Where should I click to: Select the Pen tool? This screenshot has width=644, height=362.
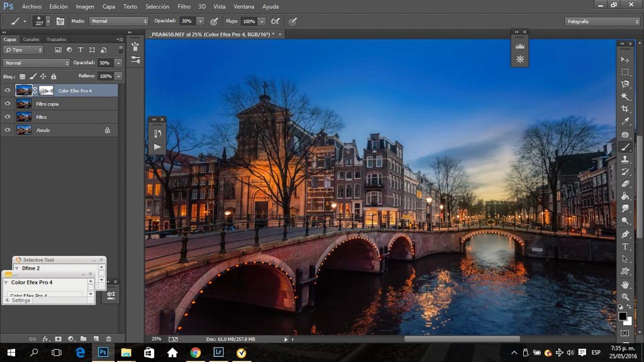[625, 234]
